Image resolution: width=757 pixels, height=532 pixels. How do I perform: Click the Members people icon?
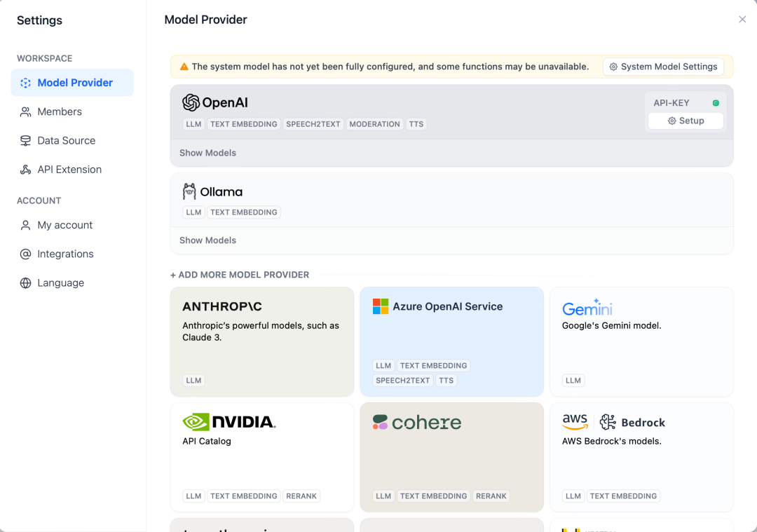tap(26, 112)
